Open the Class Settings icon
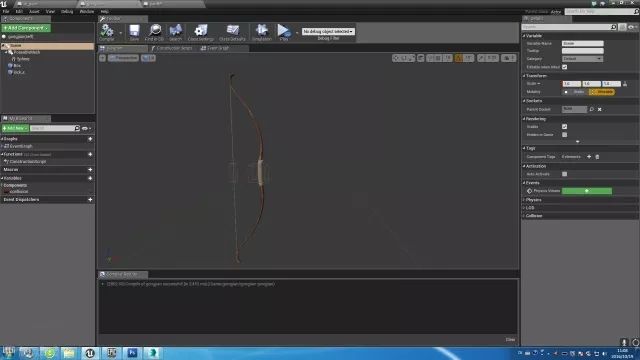 point(200,32)
